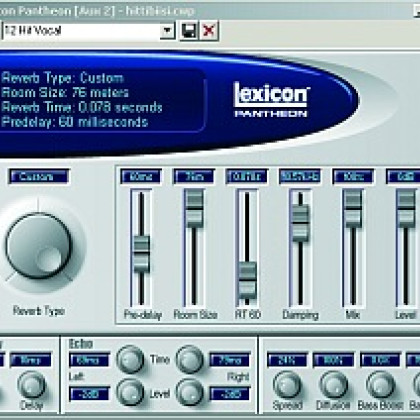Click the Pantheon window title bar text
420x420 pixels.
(97, 11)
